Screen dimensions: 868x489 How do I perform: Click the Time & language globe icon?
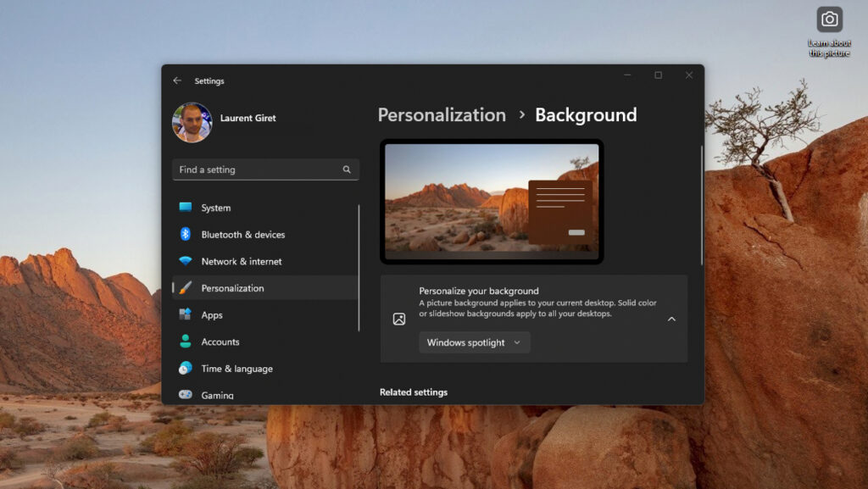click(185, 369)
